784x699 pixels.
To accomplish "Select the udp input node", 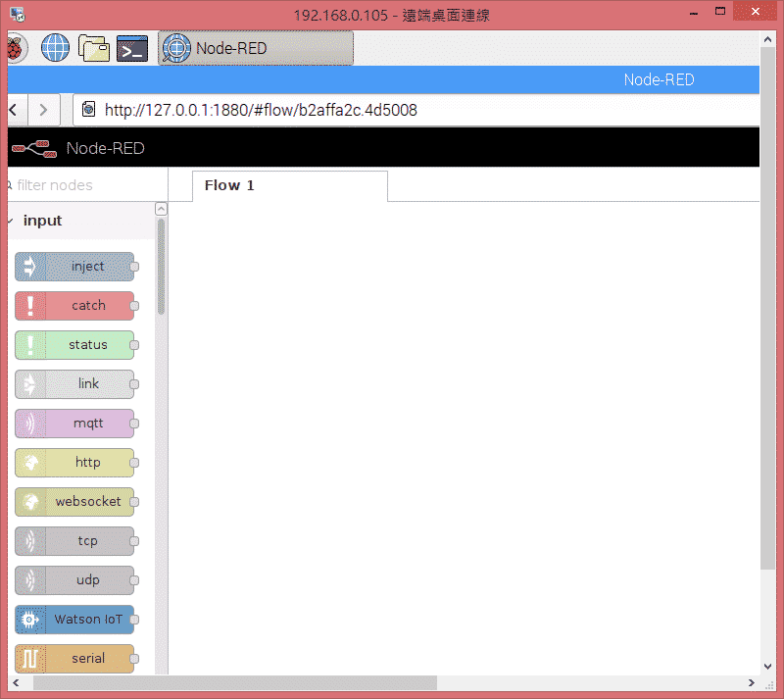I will point(74,580).
